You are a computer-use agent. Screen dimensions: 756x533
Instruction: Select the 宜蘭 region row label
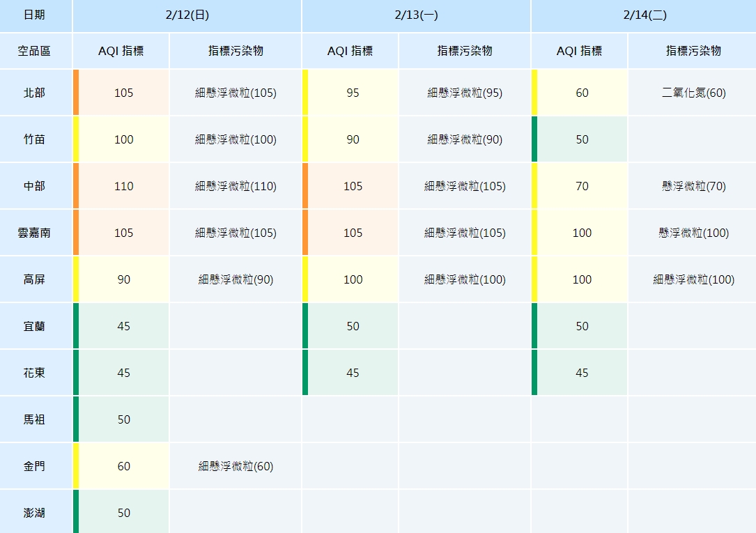pyautogui.click(x=35, y=326)
